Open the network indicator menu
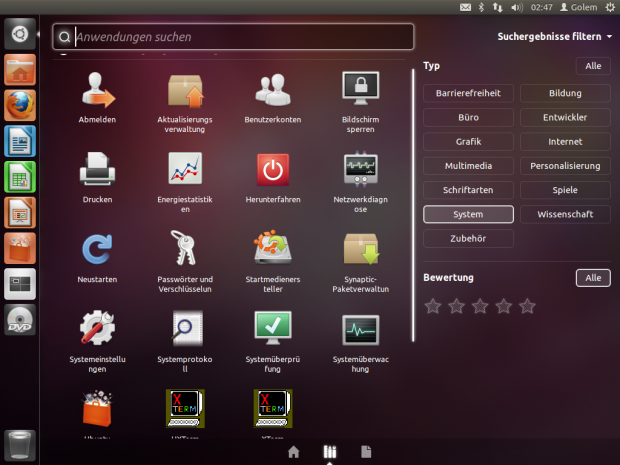 point(497,7)
